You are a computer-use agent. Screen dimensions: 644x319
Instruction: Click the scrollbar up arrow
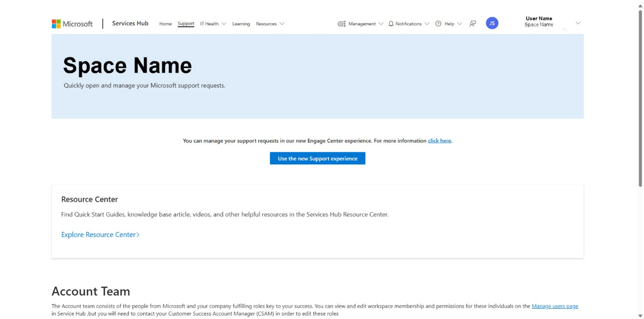pos(640,6)
